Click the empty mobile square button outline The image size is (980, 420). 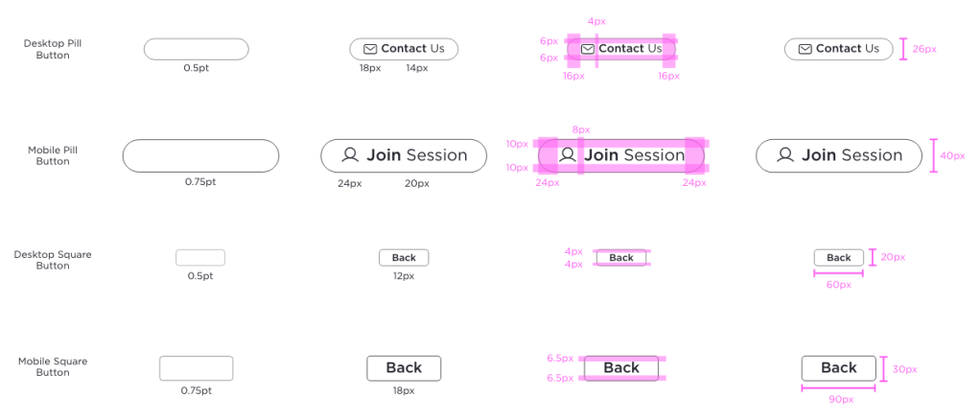pos(196,368)
